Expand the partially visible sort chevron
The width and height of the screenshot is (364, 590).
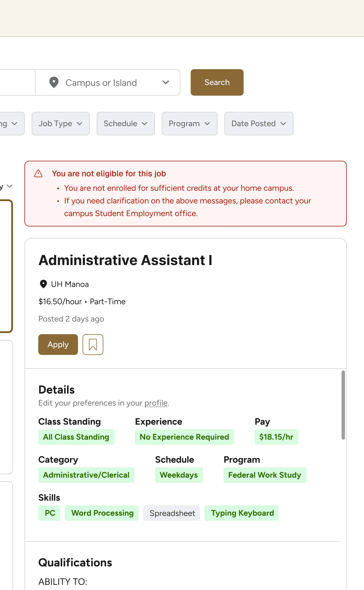9,186
